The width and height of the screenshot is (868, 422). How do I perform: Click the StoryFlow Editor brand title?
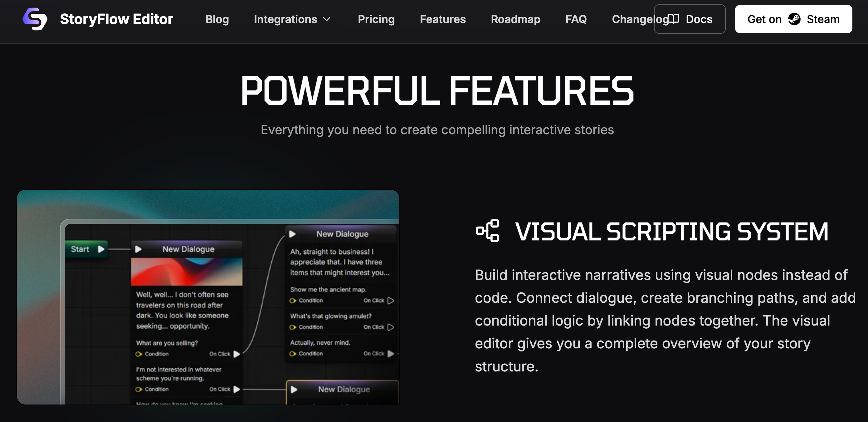(x=116, y=19)
